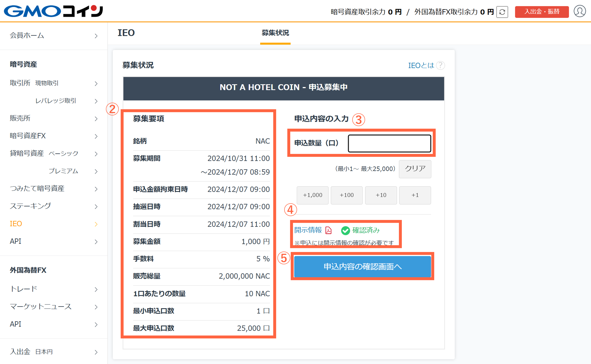This screenshot has height=364, width=591.
Task: Click chevron next to 現物取引
Action: 96,84
